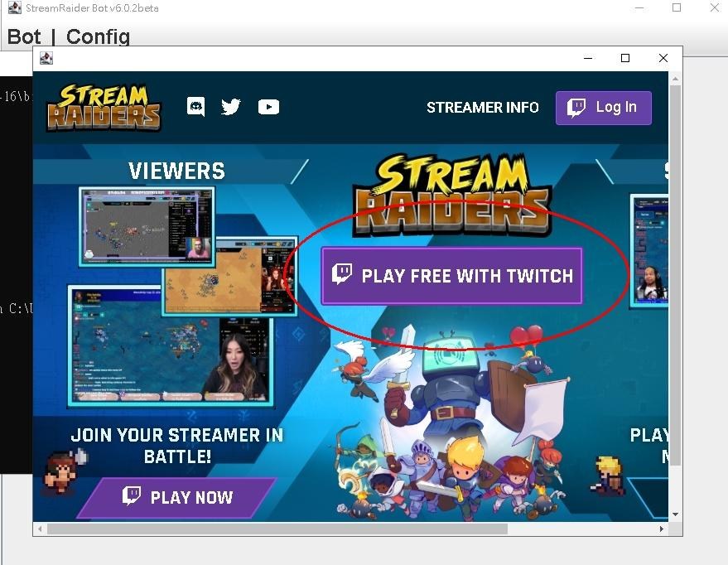Click the top viewers stream screenshot thumbnail
The image size is (728, 565).
pos(147,225)
